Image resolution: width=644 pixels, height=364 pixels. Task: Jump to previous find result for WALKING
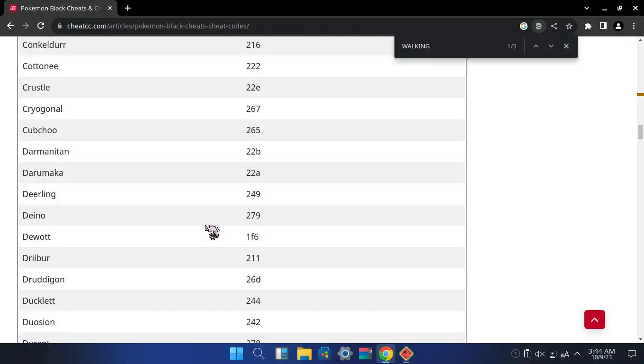(536, 46)
